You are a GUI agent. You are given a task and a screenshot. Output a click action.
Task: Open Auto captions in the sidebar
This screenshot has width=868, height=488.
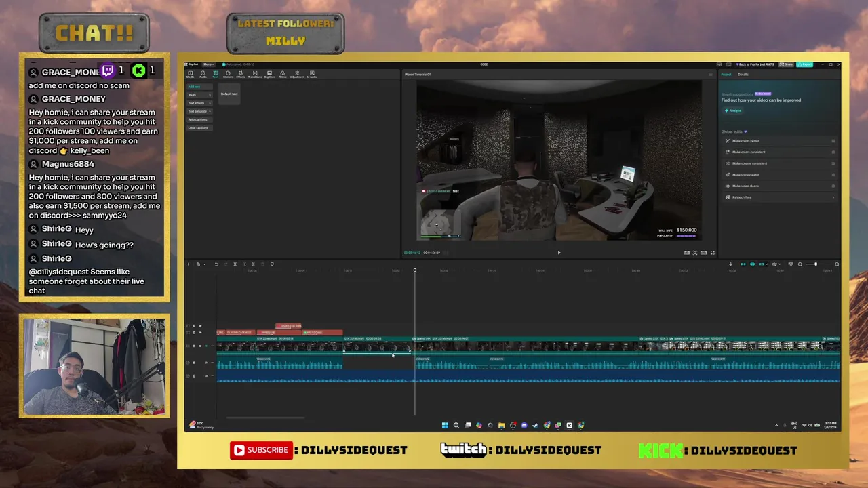pos(198,119)
